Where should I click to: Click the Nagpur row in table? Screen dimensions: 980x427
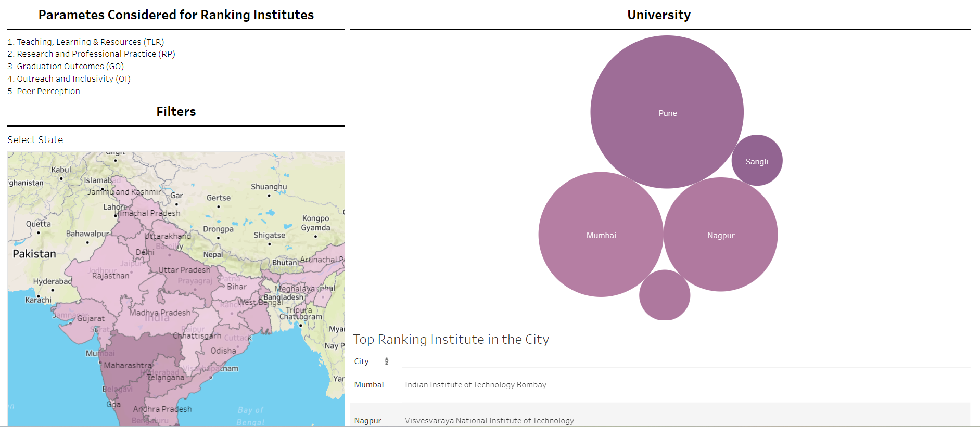[x=660, y=418]
